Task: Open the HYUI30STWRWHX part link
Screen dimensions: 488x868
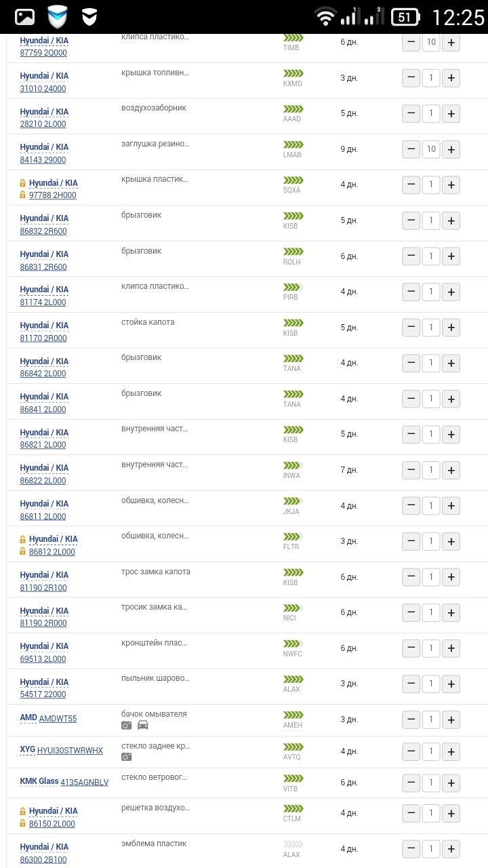Action: point(70,750)
